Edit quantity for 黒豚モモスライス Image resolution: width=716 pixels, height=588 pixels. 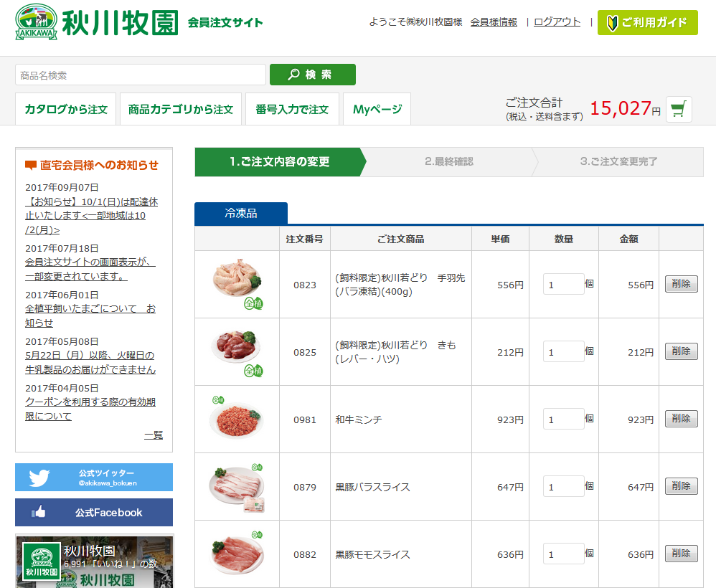coord(563,554)
